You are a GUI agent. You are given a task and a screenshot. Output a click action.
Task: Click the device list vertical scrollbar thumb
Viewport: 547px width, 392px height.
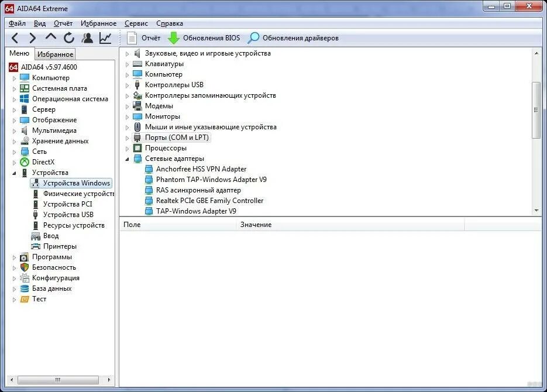point(536,110)
